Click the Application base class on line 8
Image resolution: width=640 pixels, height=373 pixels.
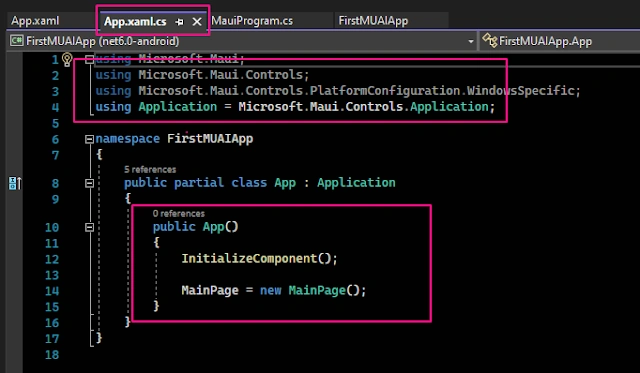(x=356, y=183)
